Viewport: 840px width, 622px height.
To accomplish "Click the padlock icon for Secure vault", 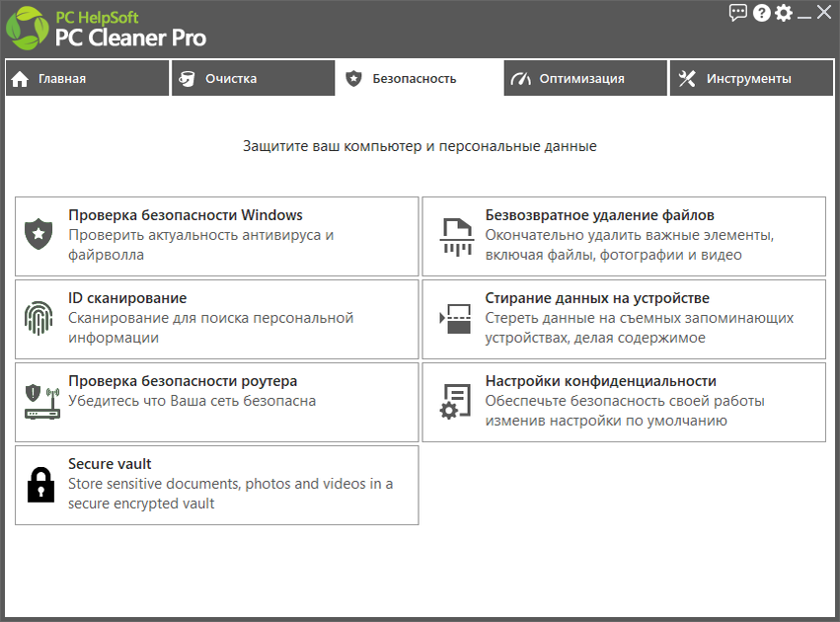I will (x=40, y=485).
